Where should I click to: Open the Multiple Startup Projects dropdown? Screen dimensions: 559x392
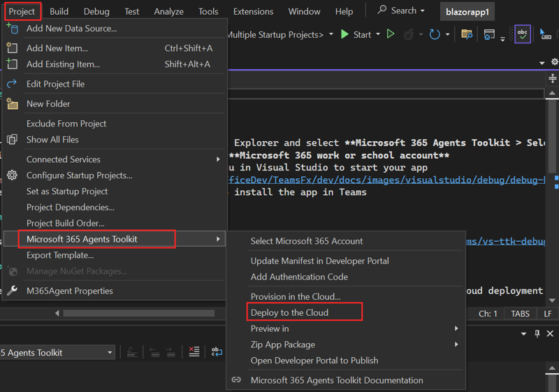(331, 34)
